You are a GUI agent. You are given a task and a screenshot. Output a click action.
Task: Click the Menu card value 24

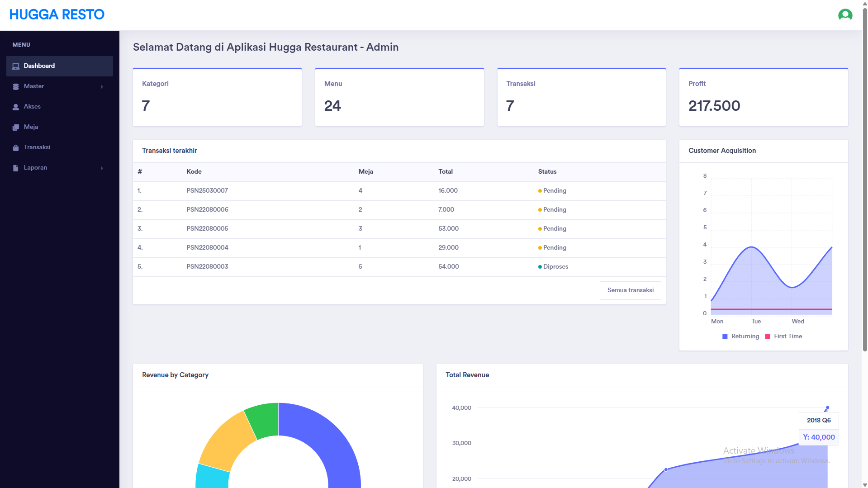point(332,106)
